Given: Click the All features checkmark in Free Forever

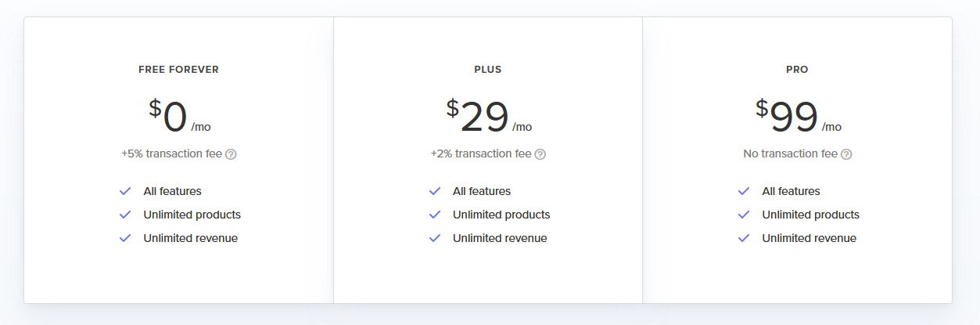Looking at the screenshot, I should [125, 191].
